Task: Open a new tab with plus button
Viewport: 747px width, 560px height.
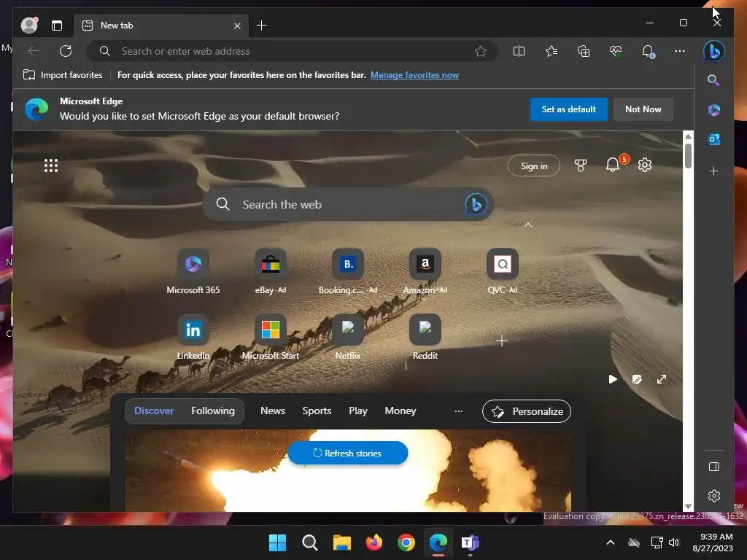Action: tap(262, 26)
